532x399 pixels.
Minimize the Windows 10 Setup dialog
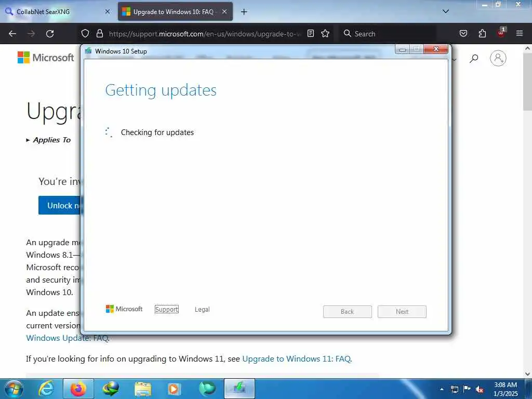403,49
